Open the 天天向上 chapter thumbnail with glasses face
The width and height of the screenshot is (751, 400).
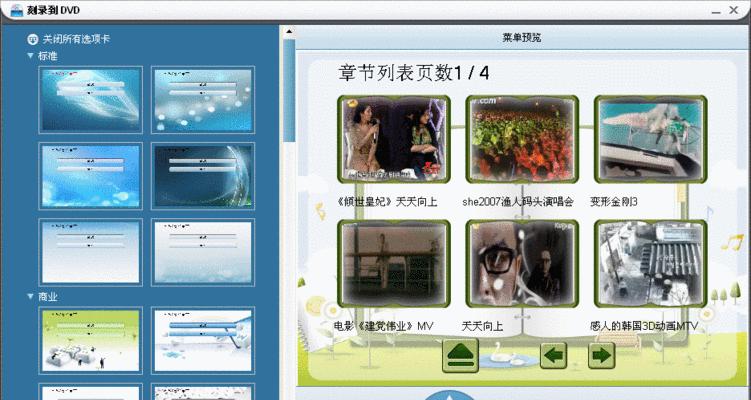(522, 263)
